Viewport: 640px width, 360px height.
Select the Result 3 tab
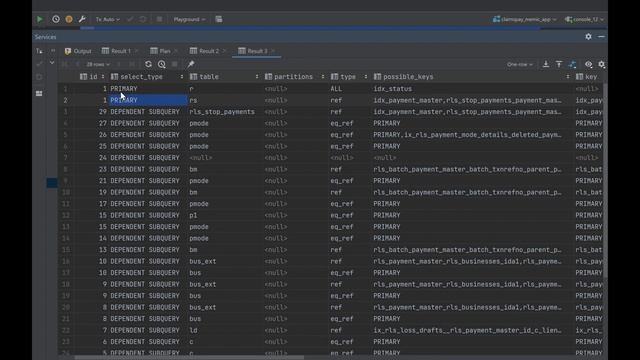253,51
